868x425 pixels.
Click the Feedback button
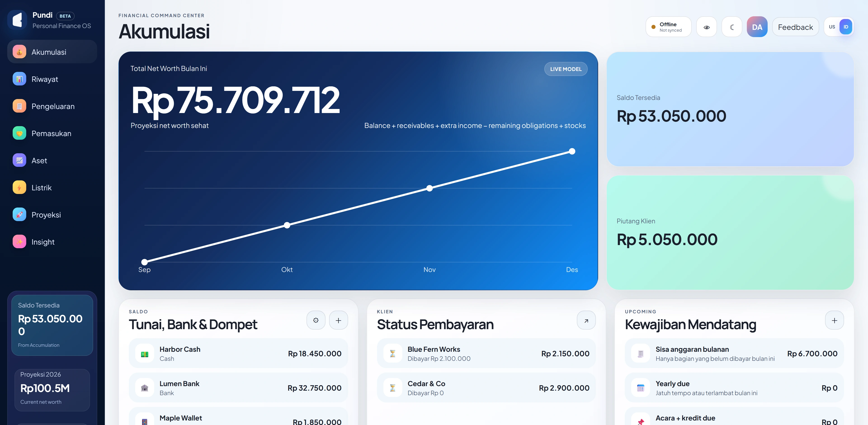coord(796,27)
